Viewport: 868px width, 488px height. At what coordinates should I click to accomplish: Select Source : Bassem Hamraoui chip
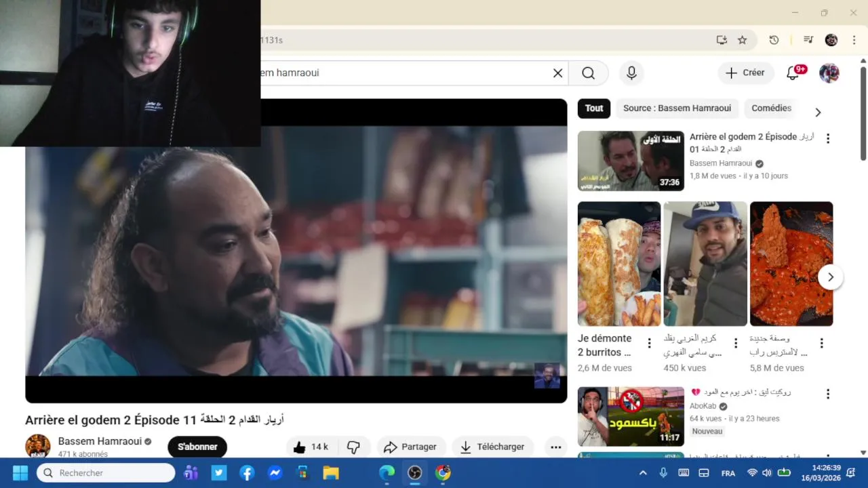pos(677,108)
